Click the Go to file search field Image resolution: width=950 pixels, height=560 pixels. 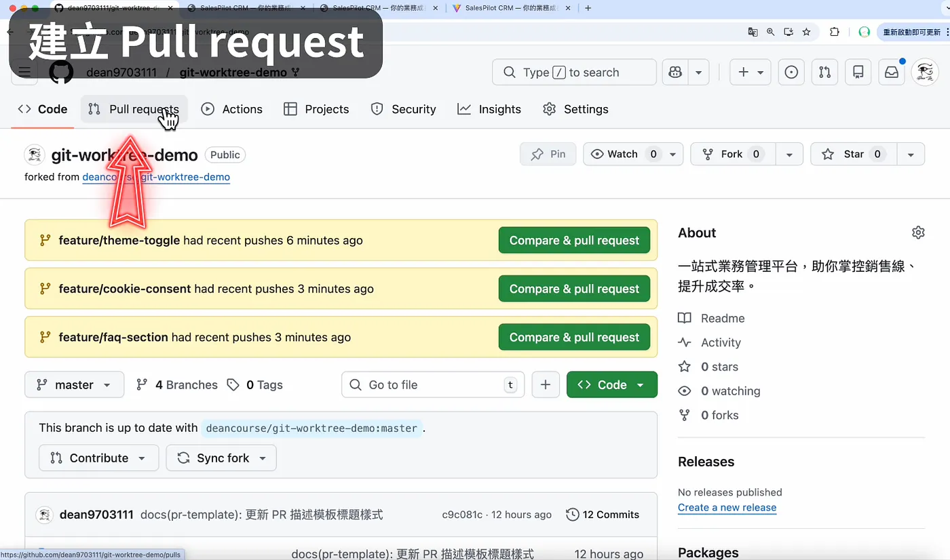[x=433, y=384]
